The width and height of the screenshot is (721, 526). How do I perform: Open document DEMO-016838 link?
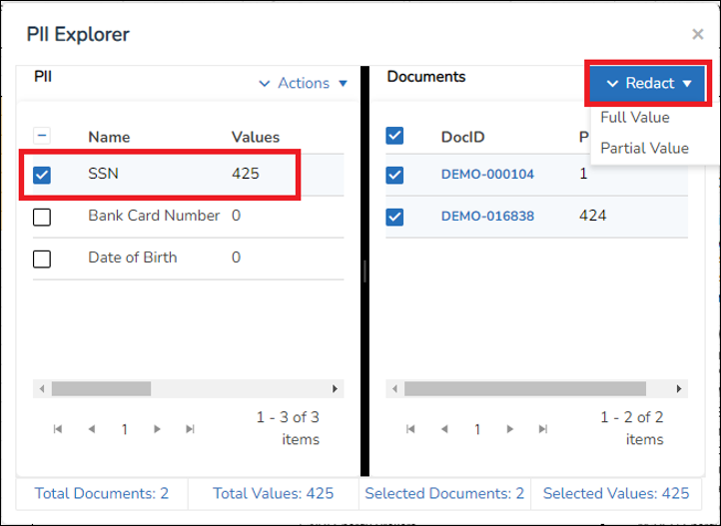pos(487,215)
